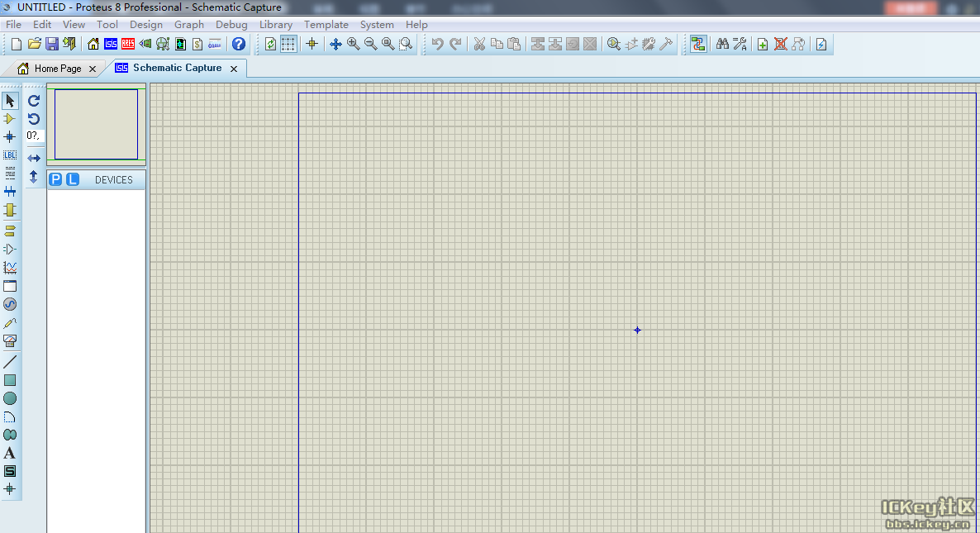Image resolution: width=980 pixels, height=533 pixels.
Task: Click the Zoom Out magnifier icon
Action: point(371,44)
